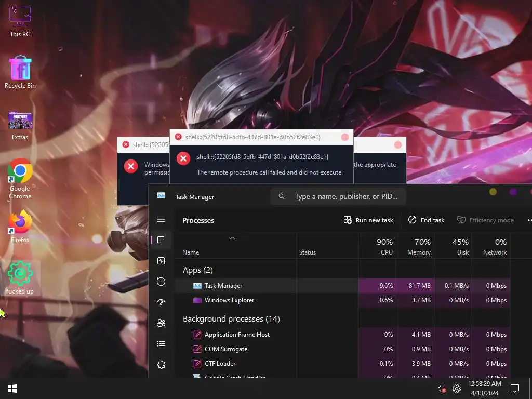Select the Task Manager process row
The image size is (532, 399).
click(x=343, y=286)
